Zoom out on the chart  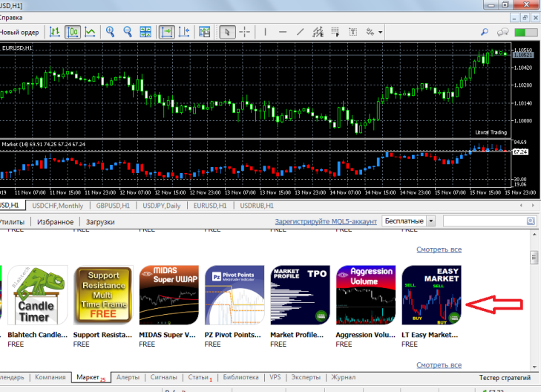click(128, 32)
